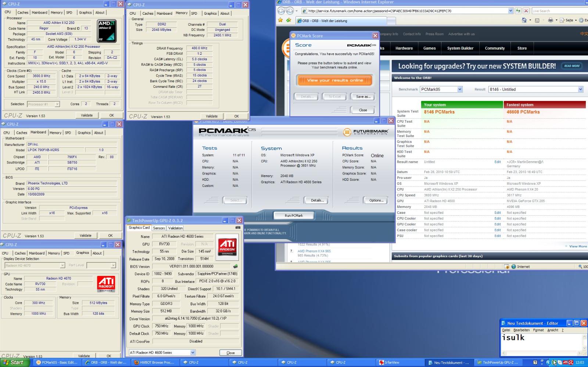The width and height of the screenshot is (588, 367).
Task: Click the ATI tray icon in the system tray
Action: click(565, 363)
